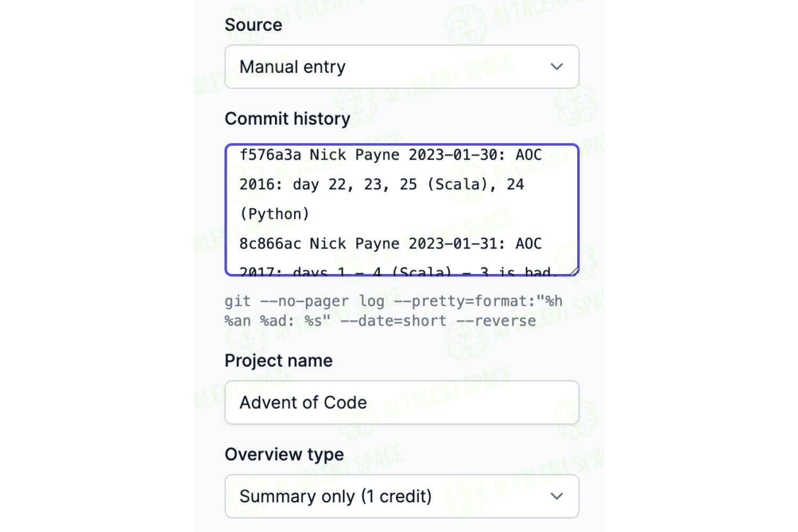Click the git --no-pager log command hint
Screen dimensions: 798x532
pos(393,311)
